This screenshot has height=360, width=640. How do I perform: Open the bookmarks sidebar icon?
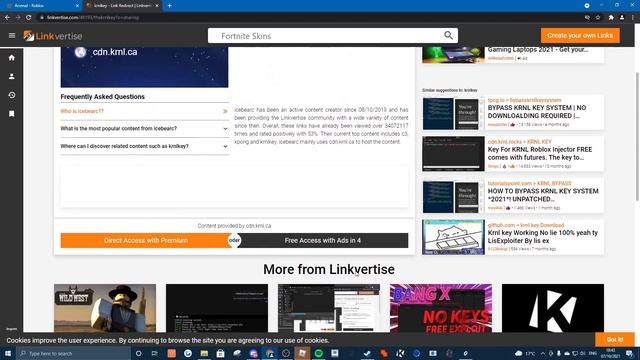12,114
